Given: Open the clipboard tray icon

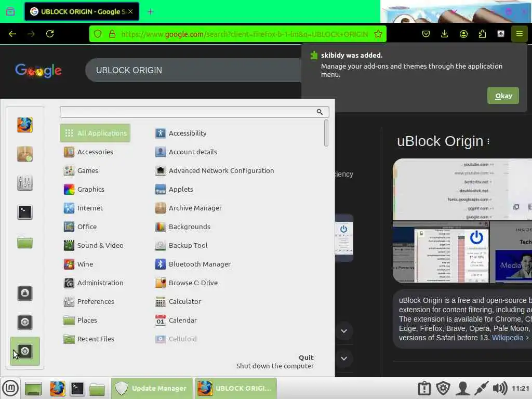Looking at the screenshot, I should point(424,388).
